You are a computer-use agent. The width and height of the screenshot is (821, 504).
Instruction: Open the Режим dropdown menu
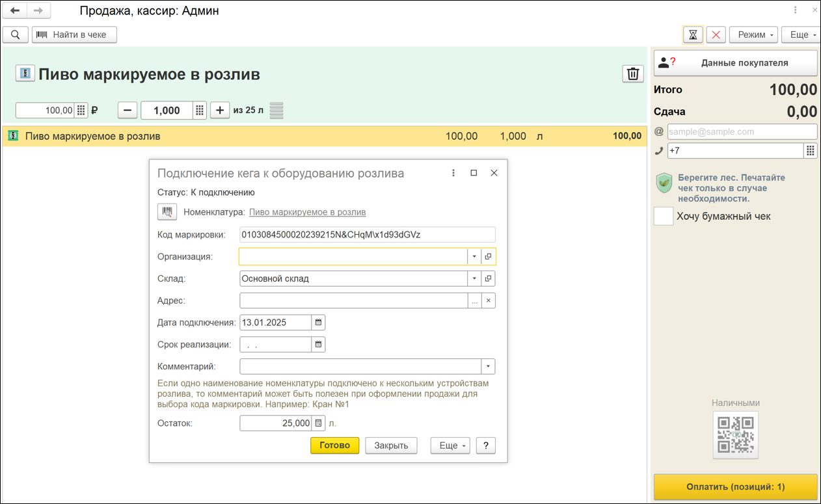coord(753,34)
